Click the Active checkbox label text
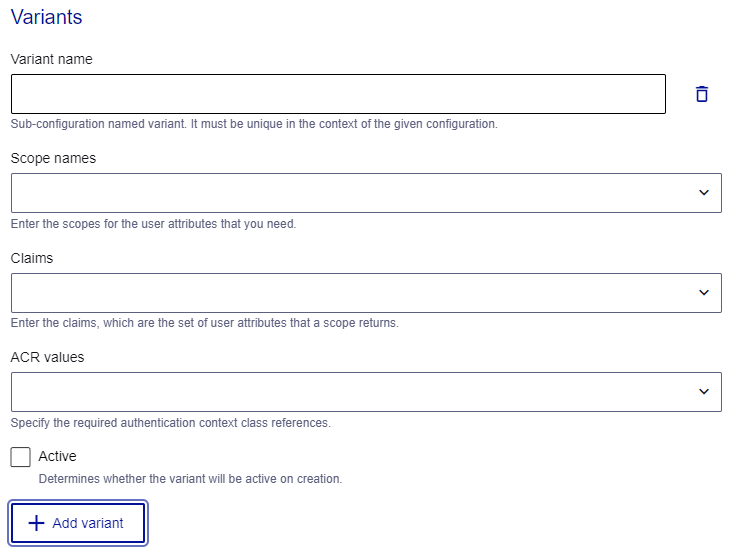The height and width of the screenshot is (555, 733). [57, 456]
